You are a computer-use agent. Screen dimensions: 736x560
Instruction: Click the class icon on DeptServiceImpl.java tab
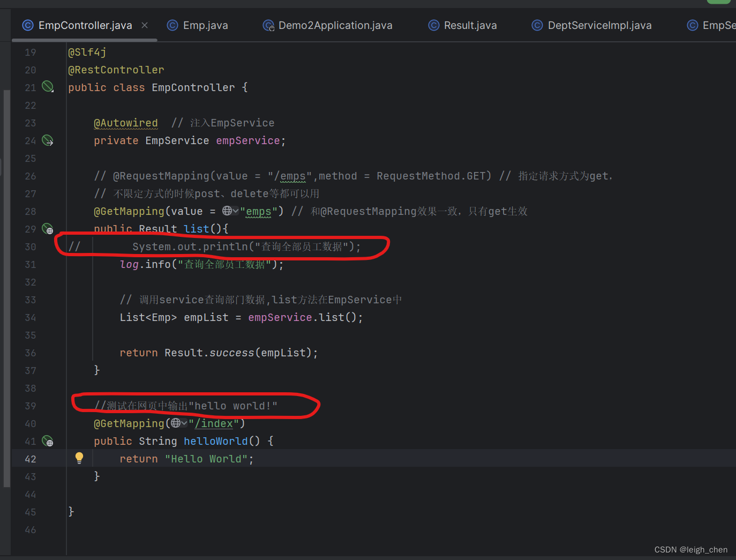pyautogui.click(x=537, y=25)
